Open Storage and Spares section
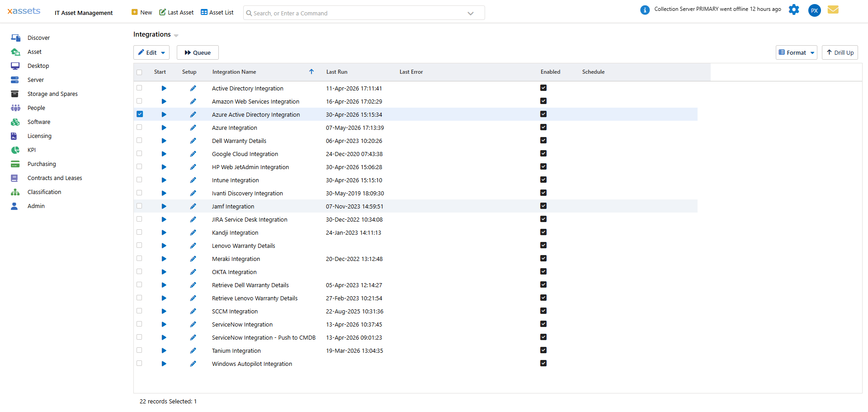 pos(52,94)
